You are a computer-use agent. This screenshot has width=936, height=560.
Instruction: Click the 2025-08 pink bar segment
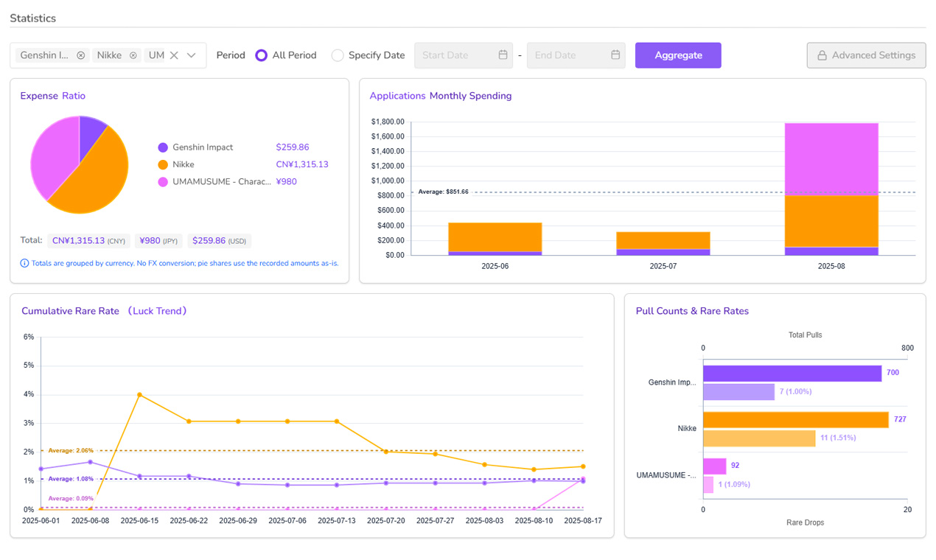coord(831,159)
